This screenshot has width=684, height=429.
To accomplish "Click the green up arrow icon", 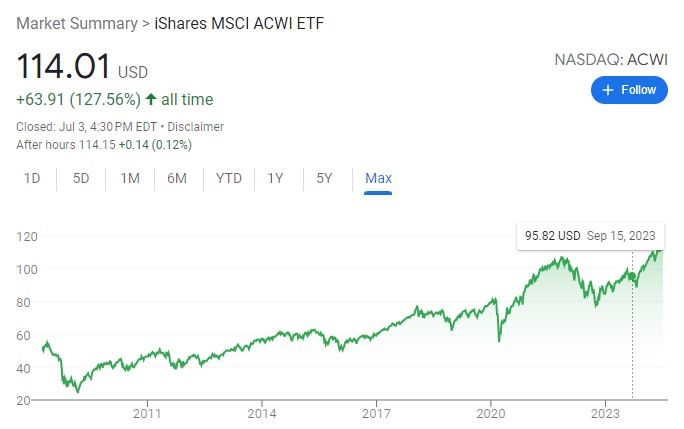I will tap(150, 99).
